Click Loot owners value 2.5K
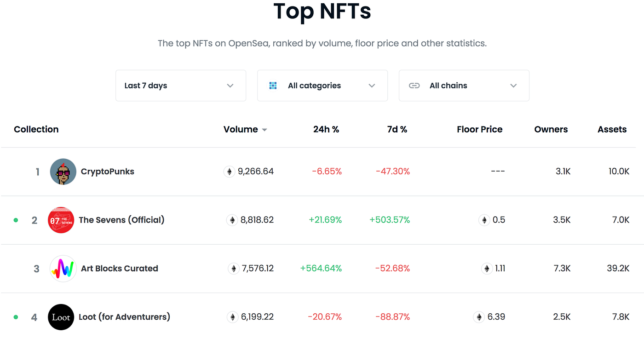644x339 pixels. pyautogui.click(x=562, y=317)
